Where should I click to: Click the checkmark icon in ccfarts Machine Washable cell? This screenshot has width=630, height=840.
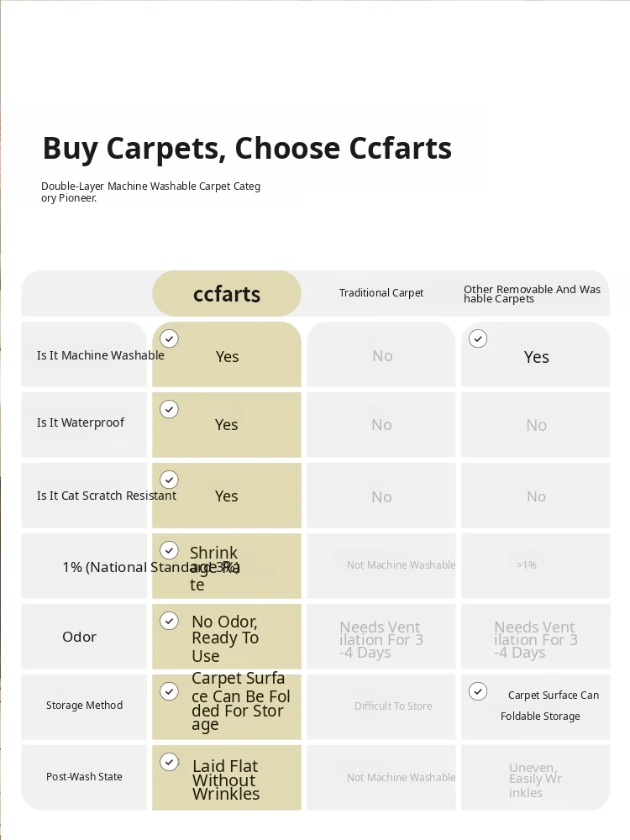tap(170, 339)
